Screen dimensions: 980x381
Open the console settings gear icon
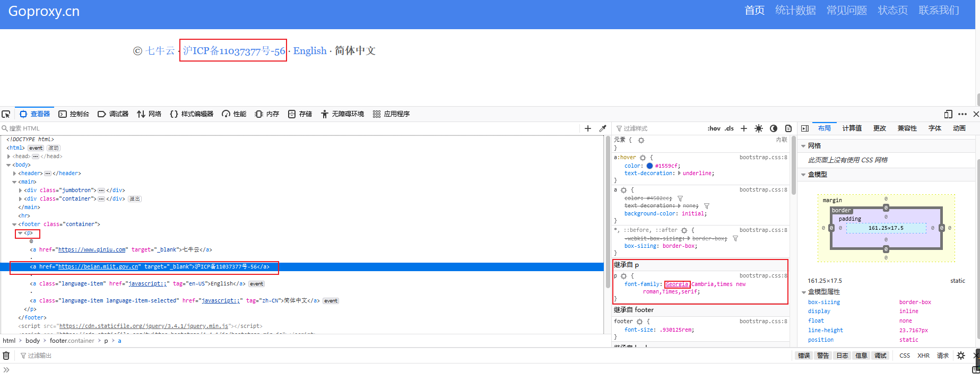tap(961, 356)
